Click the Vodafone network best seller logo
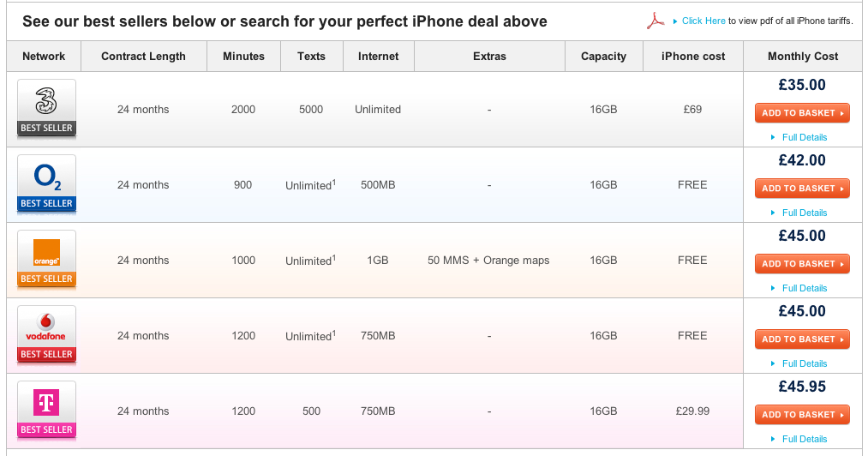The height and width of the screenshot is (456, 868). [x=46, y=334]
